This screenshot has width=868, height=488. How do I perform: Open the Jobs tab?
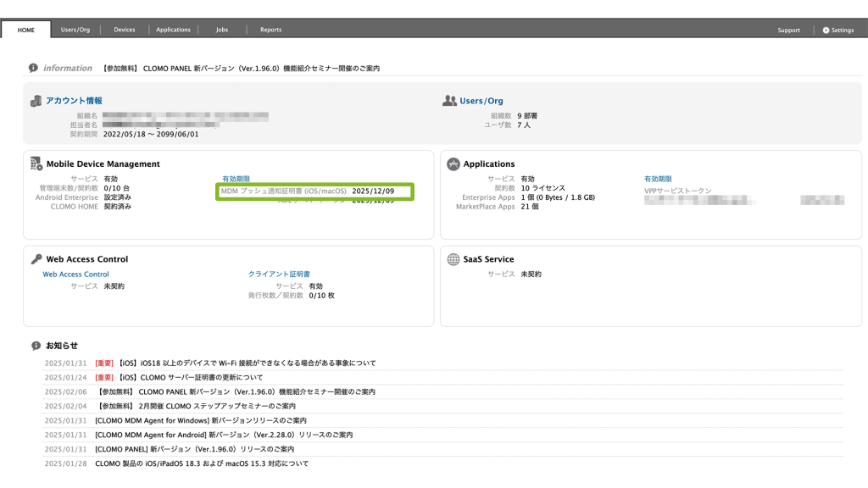pyautogui.click(x=222, y=30)
